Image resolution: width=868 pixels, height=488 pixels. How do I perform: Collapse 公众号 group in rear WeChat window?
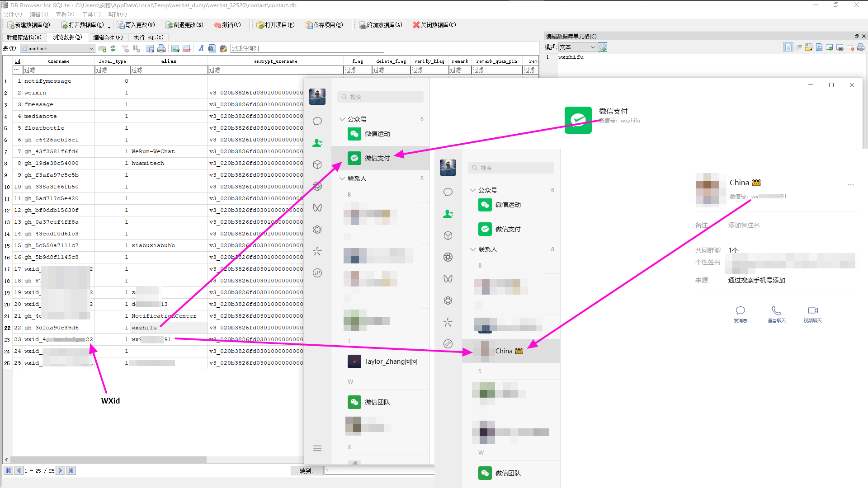(x=342, y=119)
